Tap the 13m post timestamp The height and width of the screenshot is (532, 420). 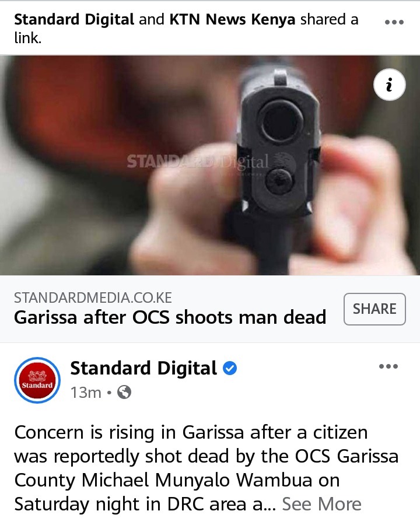coord(86,393)
